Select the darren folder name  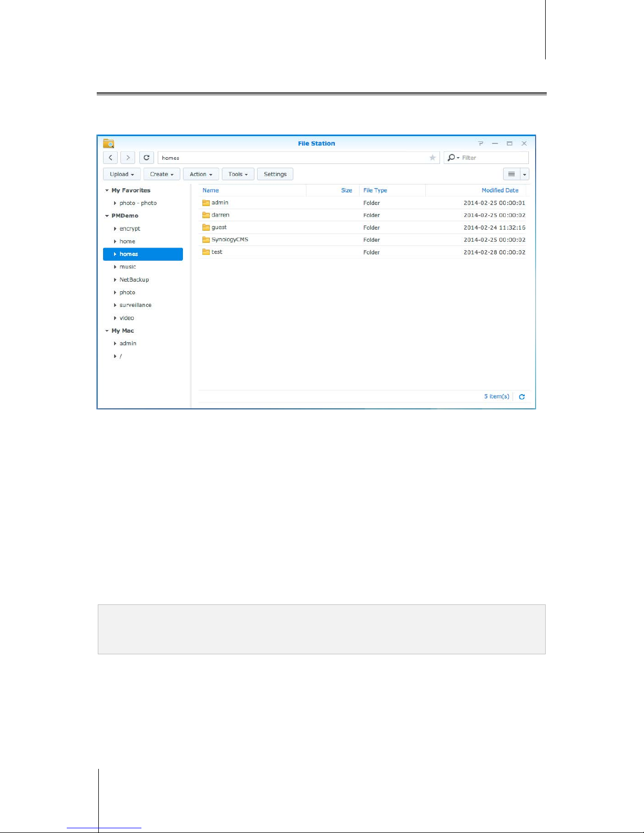coord(220,215)
